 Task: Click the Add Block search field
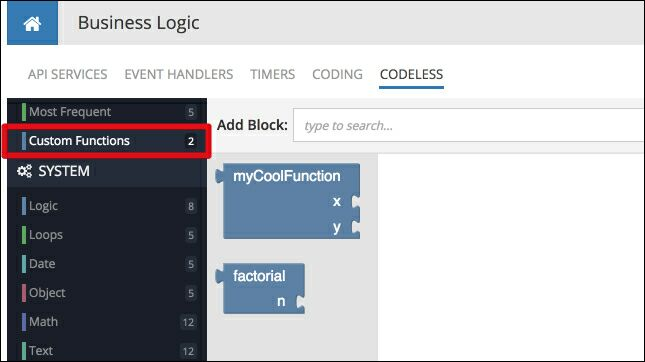point(468,125)
